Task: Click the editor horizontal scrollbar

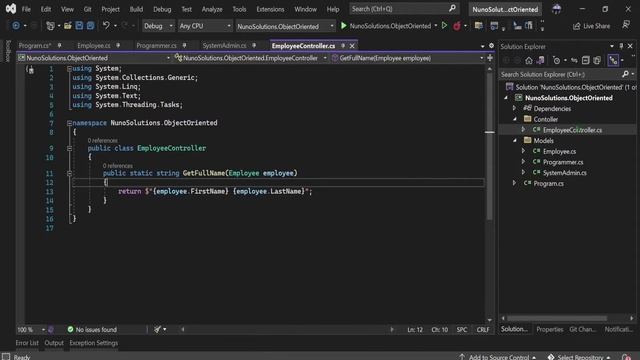Action: tap(287, 329)
